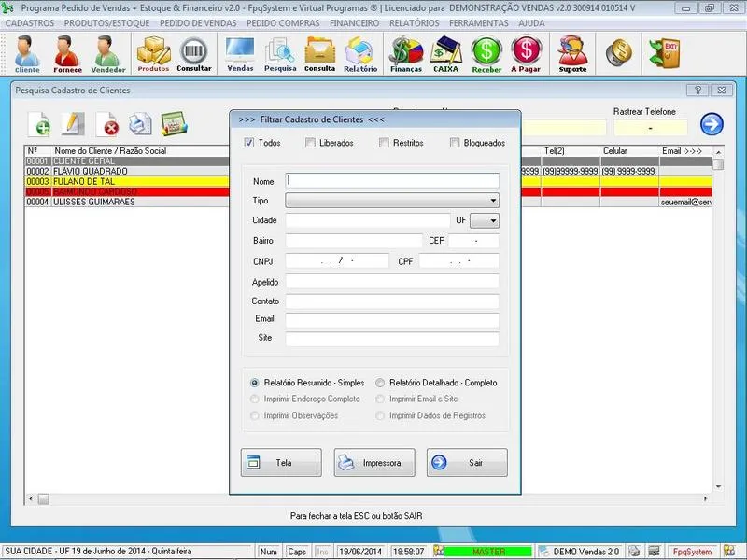This screenshot has width=747, height=560.
Task: Enable the Liberados checkbox
Action: (311, 143)
